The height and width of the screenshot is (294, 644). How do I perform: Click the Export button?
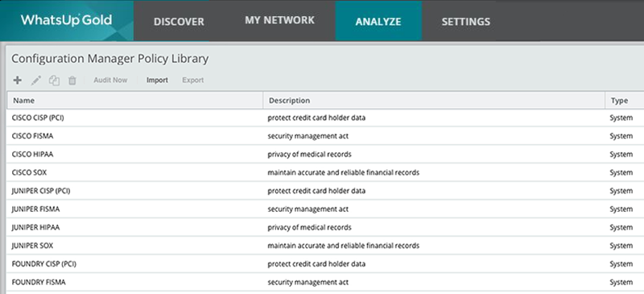tap(193, 81)
